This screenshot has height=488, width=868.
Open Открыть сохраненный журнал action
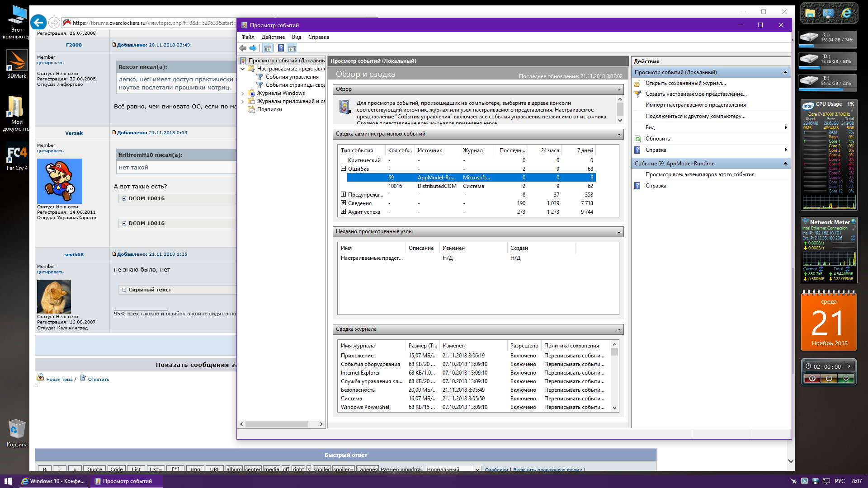coord(685,83)
